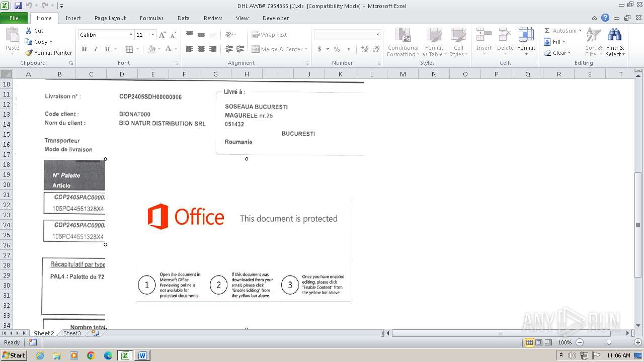Image resolution: width=644 pixels, height=362 pixels.
Task: Switch to the Page Layout tab
Action: (x=110, y=18)
